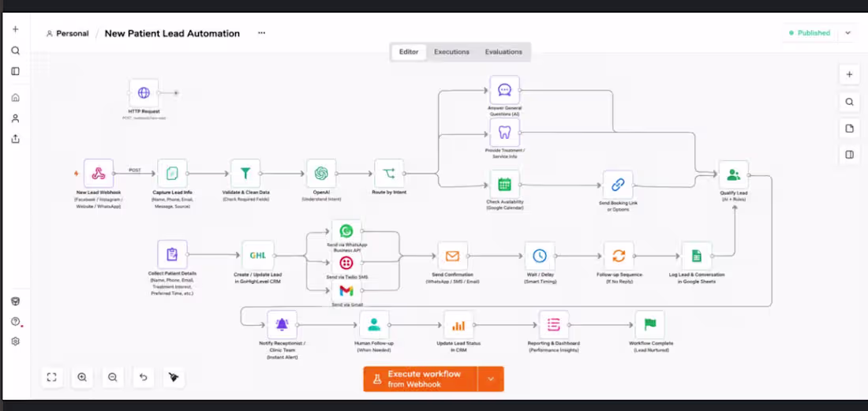Go to home in left sidebar
This screenshot has height=411, width=868.
[16, 97]
